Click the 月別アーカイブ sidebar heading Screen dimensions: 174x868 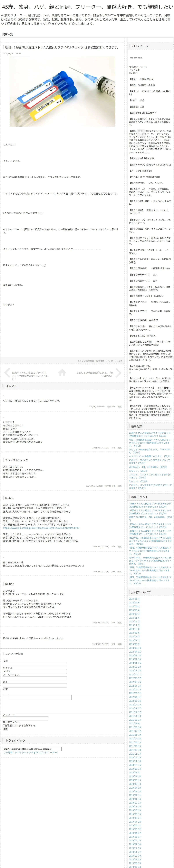pos(141,592)
